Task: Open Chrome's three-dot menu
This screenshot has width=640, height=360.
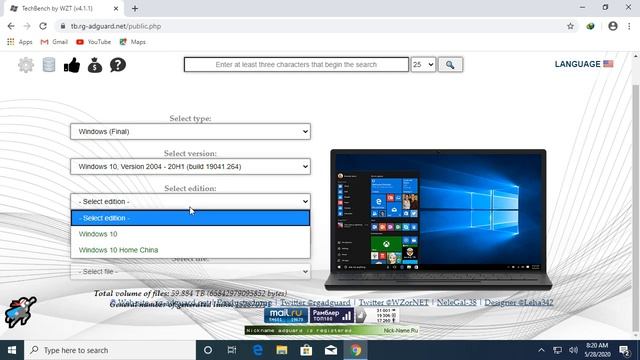Action: coord(629,26)
